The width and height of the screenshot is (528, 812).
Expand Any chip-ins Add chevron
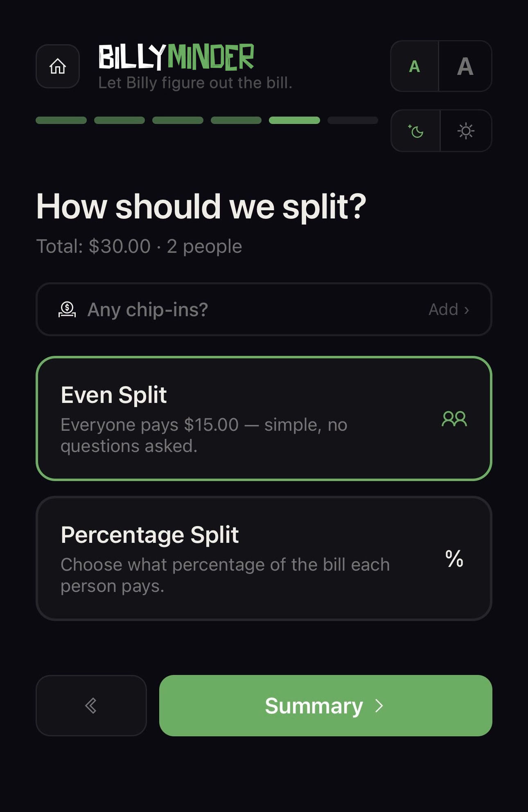(467, 310)
